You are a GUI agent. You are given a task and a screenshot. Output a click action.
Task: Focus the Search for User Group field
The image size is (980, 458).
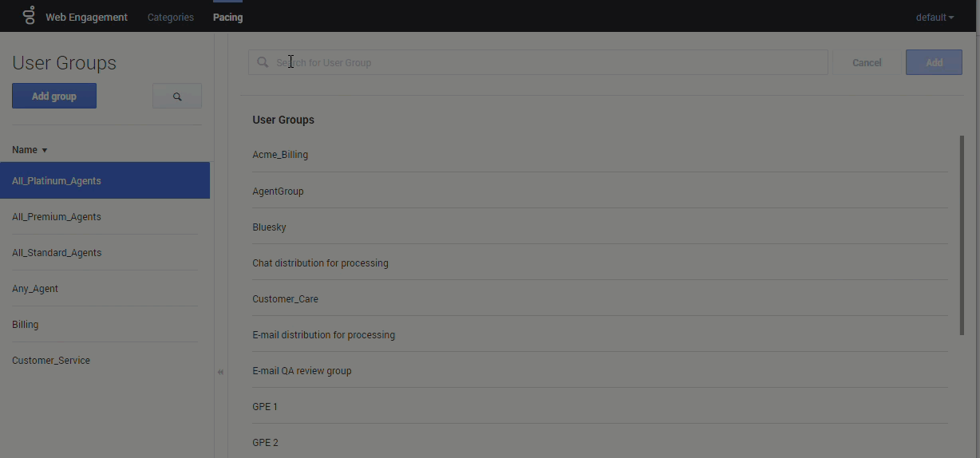pos(538,62)
